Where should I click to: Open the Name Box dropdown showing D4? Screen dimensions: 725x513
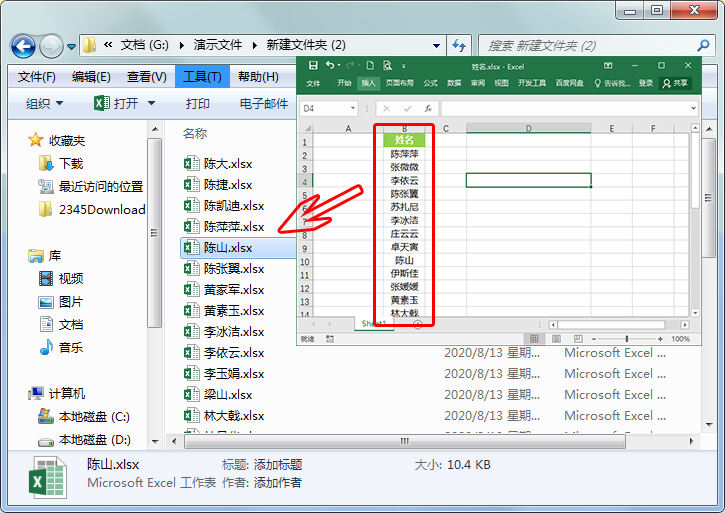[353, 108]
